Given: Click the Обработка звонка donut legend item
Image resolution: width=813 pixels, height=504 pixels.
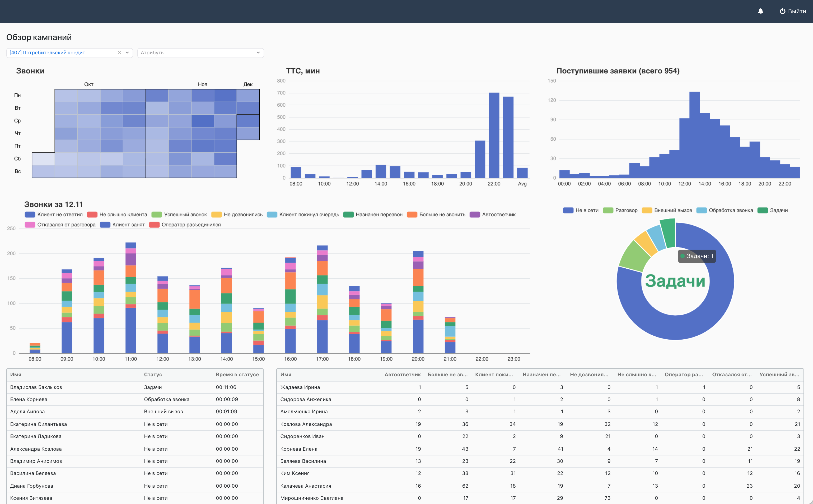Looking at the screenshot, I should click(725, 210).
